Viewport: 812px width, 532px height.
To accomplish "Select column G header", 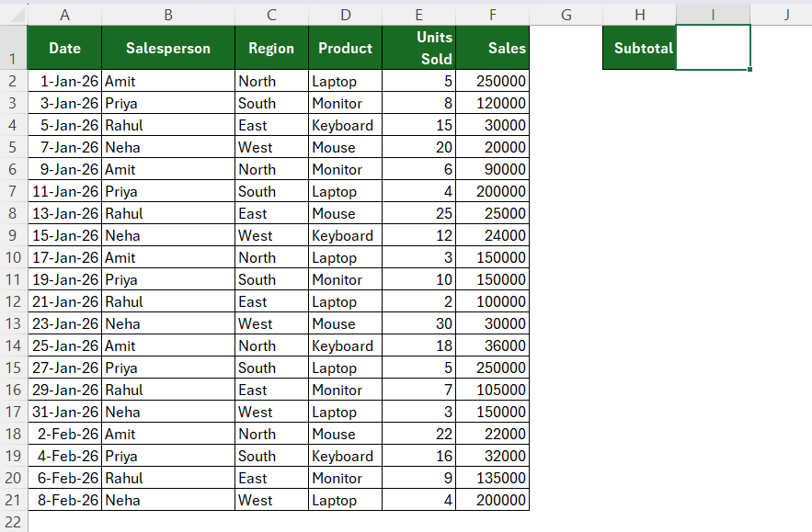I will 566,15.
